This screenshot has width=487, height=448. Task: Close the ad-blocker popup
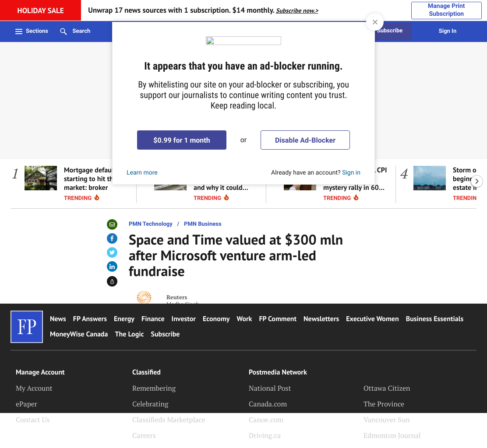coord(375,22)
